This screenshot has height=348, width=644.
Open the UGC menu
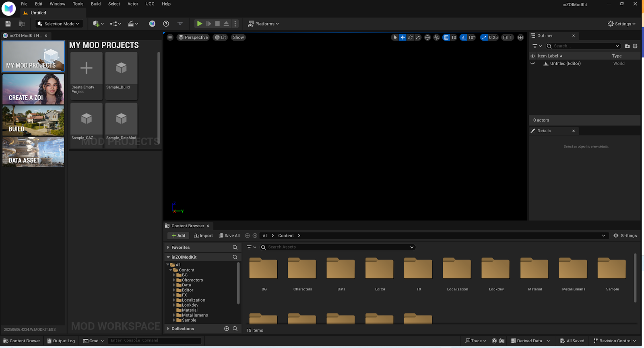[x=150, y=4]
